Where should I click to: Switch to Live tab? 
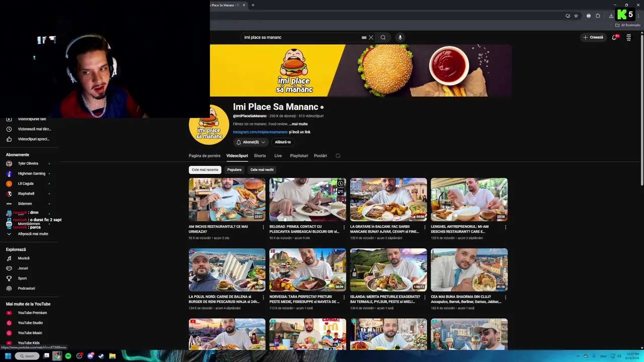[278, 156]
